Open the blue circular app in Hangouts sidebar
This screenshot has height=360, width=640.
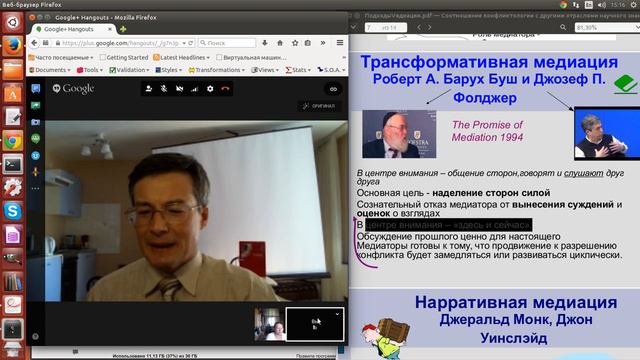pos(36,156)
